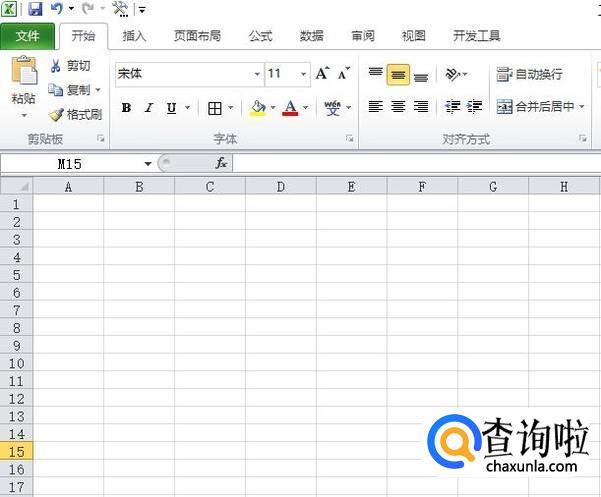Apply borders with the border grid icon
Screen dimensions: 601x497
[x=215, y=108]
